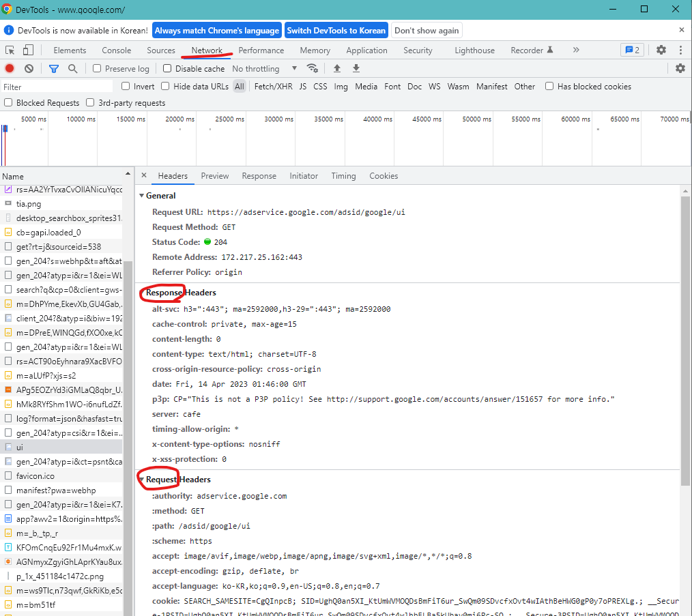This screenshot has height=616, width=692.
Task: Go to the Performance tab
Action: click(261, 50)
